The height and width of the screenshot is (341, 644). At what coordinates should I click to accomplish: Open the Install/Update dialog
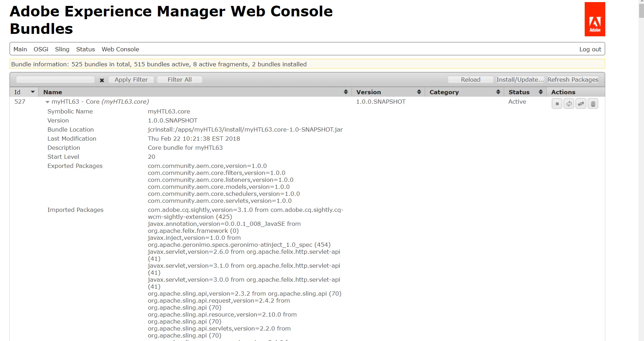tap(520, 80)
